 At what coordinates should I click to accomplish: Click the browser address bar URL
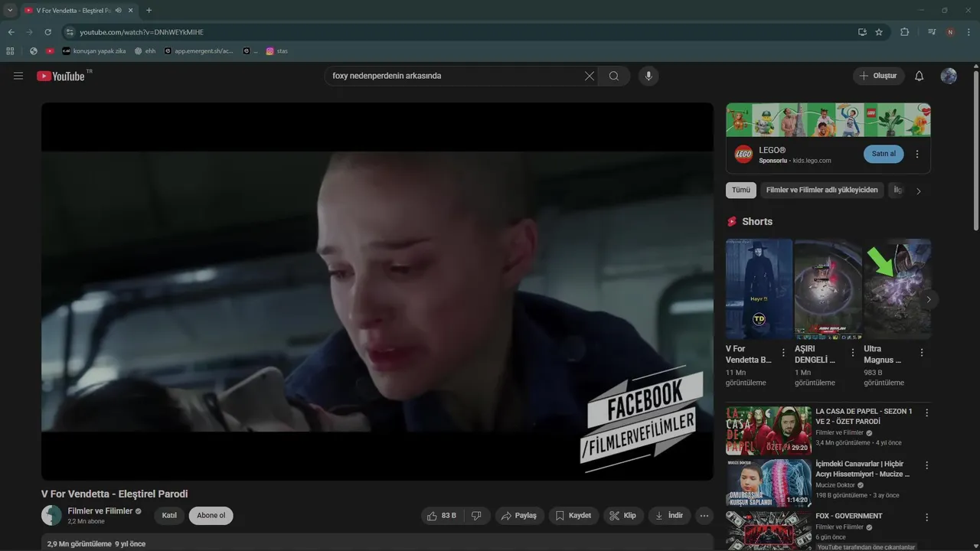pos(142,32)
